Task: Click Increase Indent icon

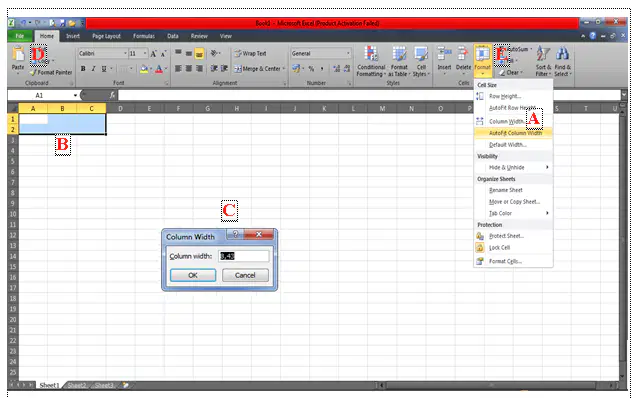Action: 224,69
